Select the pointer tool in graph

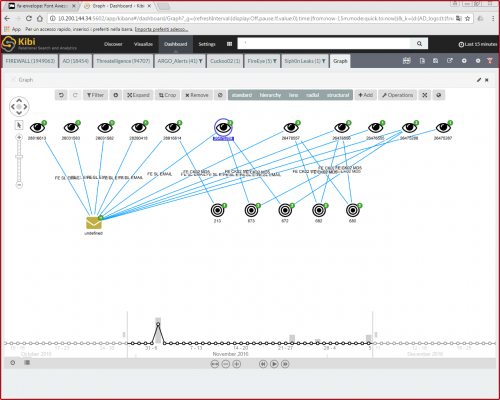click(19, 125)
